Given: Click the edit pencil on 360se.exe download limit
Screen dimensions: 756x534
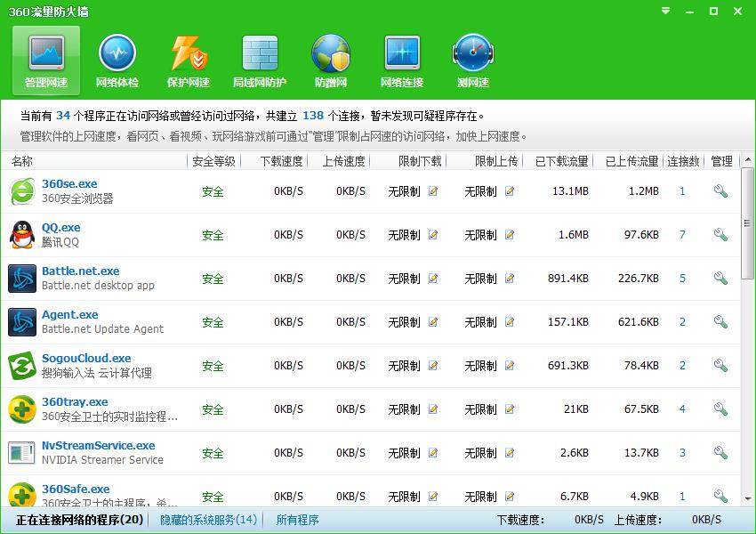Looking at the screenshot, I should (433, 192).
